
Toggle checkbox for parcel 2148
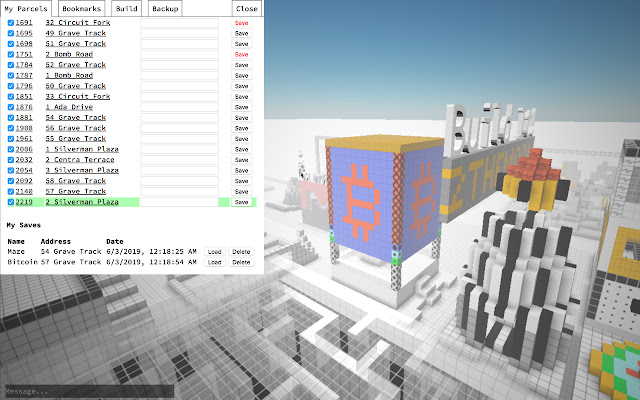11,191
